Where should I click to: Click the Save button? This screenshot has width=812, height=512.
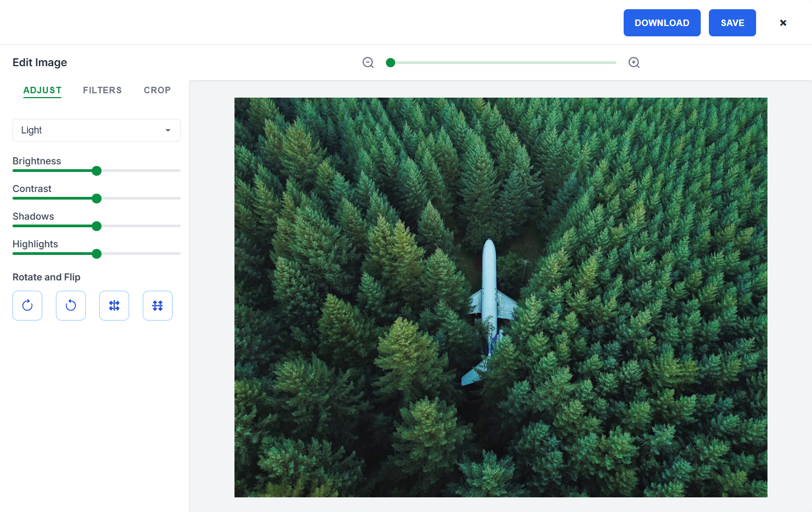(732, 23)
